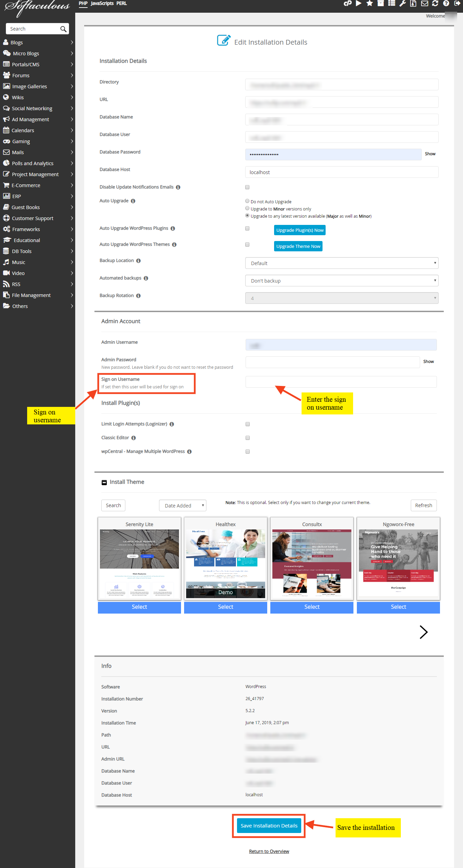Click Save Installation Details button
Viewport: 463px width, 868px height.
pyautogui.click(x=269, y=825)
